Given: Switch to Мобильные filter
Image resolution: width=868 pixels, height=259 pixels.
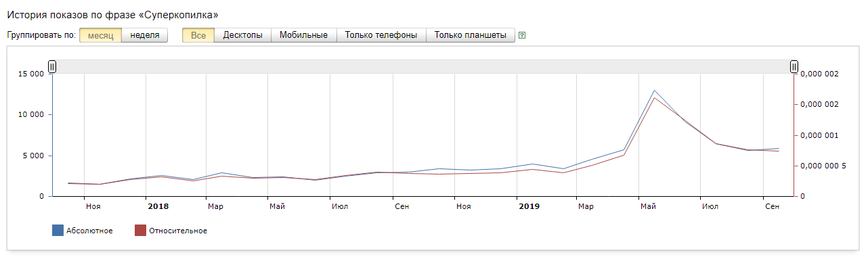Looking at the screenshot, I should [x=303, y=35].
